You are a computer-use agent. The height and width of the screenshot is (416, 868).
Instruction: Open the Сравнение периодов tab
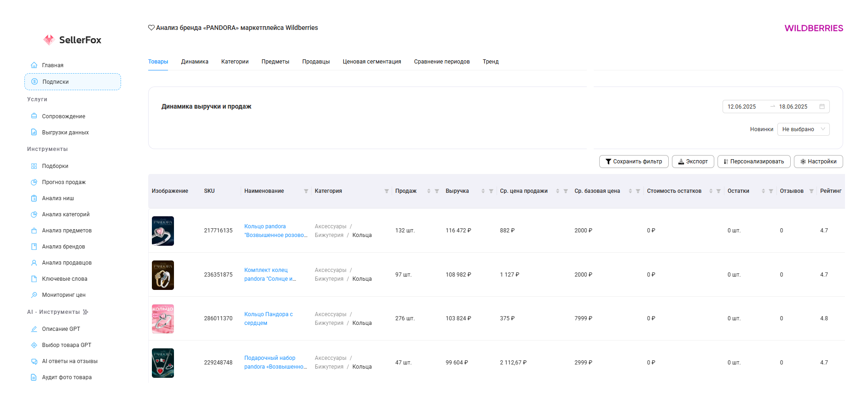click(x=442, y=62)
